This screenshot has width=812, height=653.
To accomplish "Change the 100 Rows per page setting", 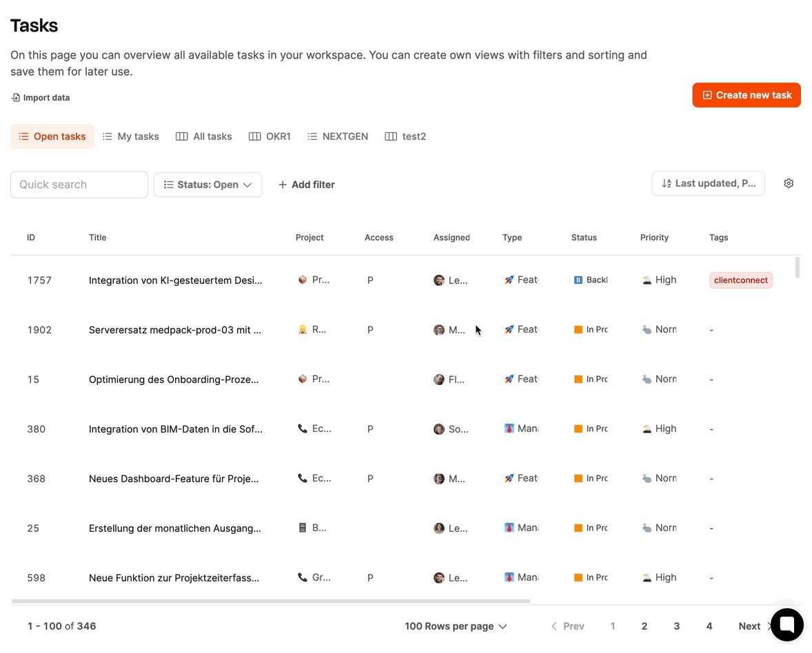I will click(x=456, y=626).
